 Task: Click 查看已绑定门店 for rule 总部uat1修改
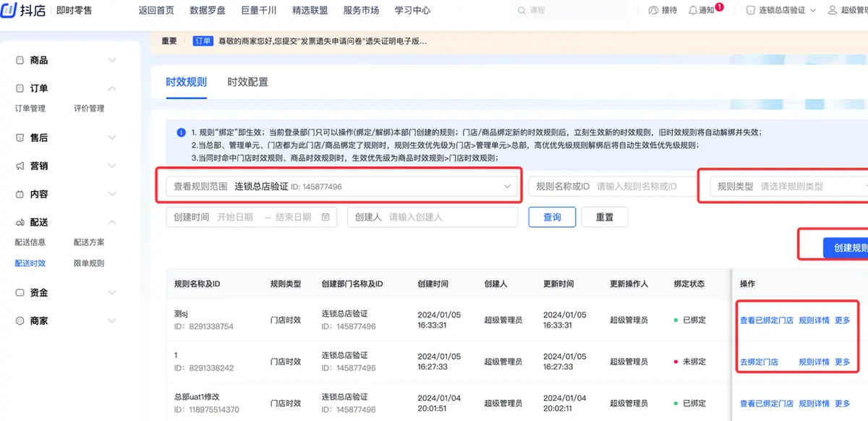[x=767, y=404]
